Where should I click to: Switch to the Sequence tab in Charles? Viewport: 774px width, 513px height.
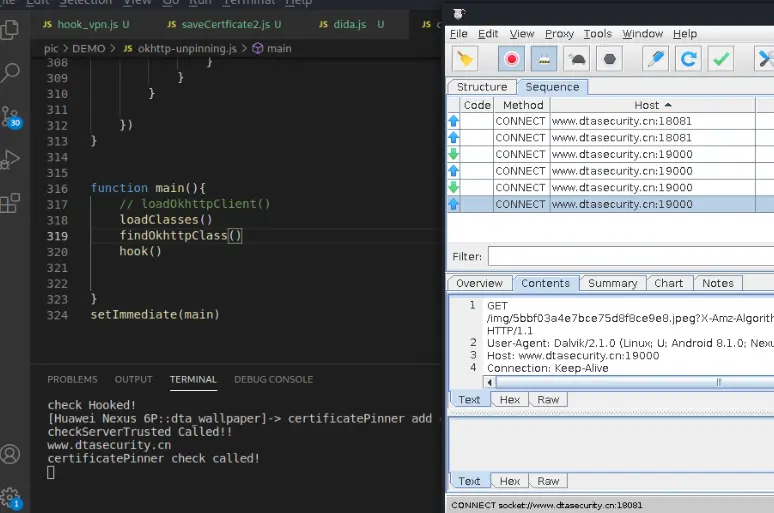coord(552,87)
